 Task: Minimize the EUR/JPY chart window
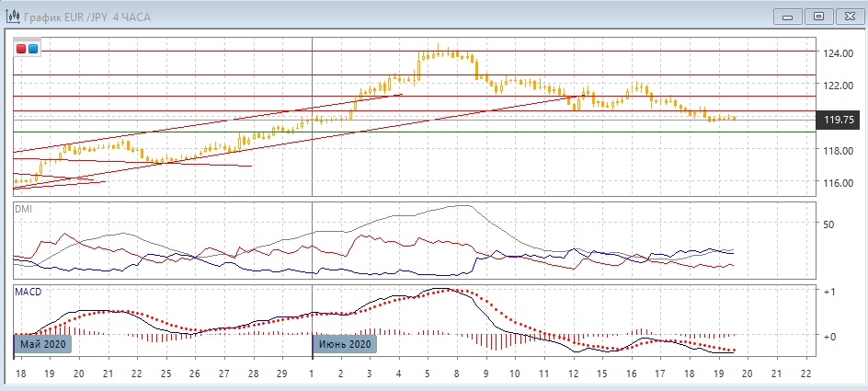(787, 15)
